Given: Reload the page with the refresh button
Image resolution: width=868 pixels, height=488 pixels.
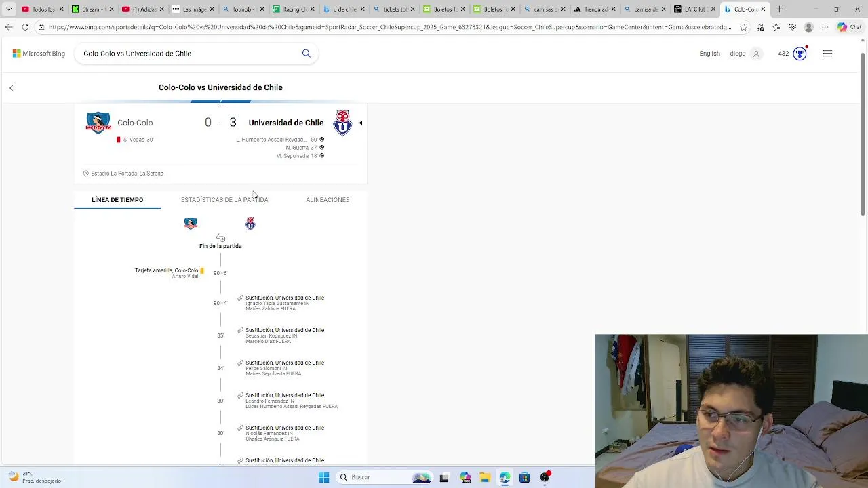Looking at the screenshot, I should (x=25, y=27).
